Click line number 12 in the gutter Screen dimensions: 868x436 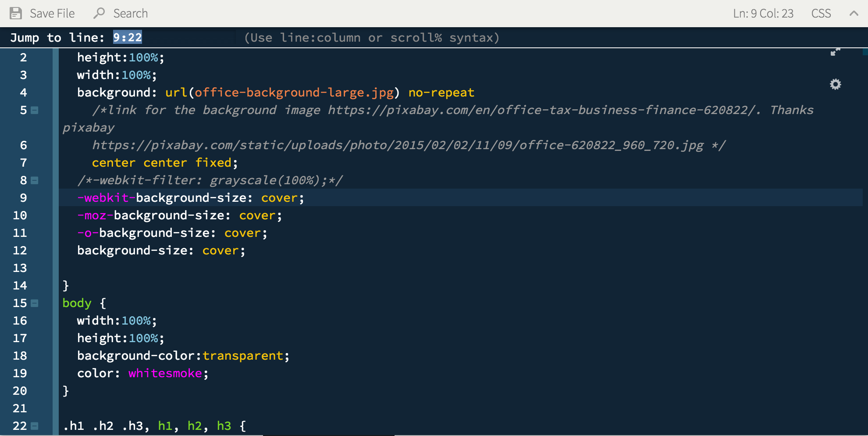pyautogui.click(x=20, y=250)
